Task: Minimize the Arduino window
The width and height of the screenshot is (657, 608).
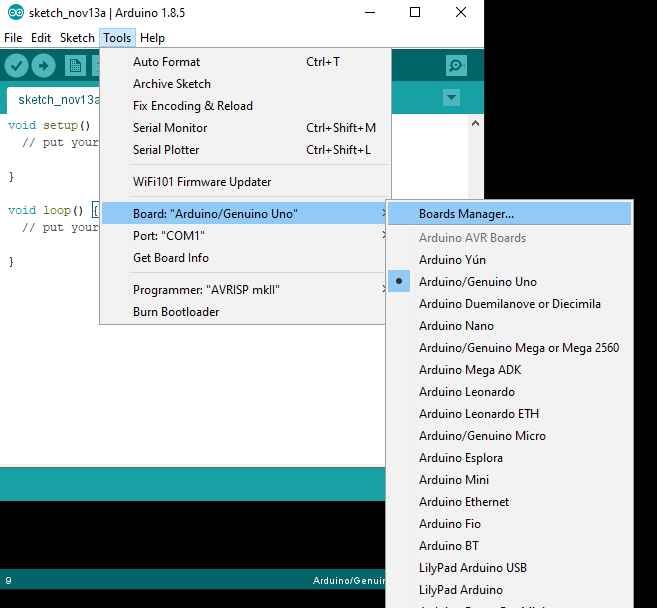Action: pyautogui.click(x=370, y=13)
